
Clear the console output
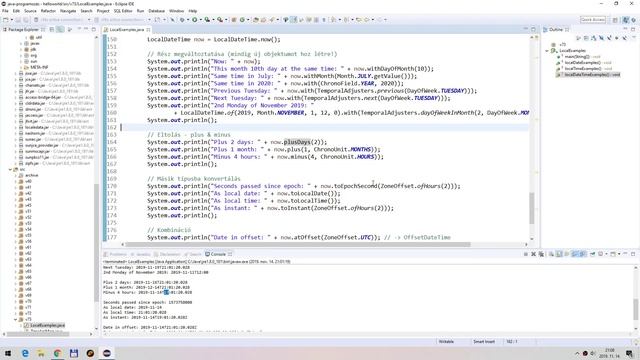click(551, 254)
